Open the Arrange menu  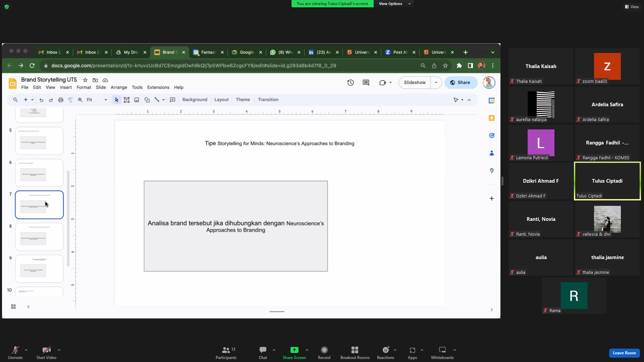click(x=119, y=87)
